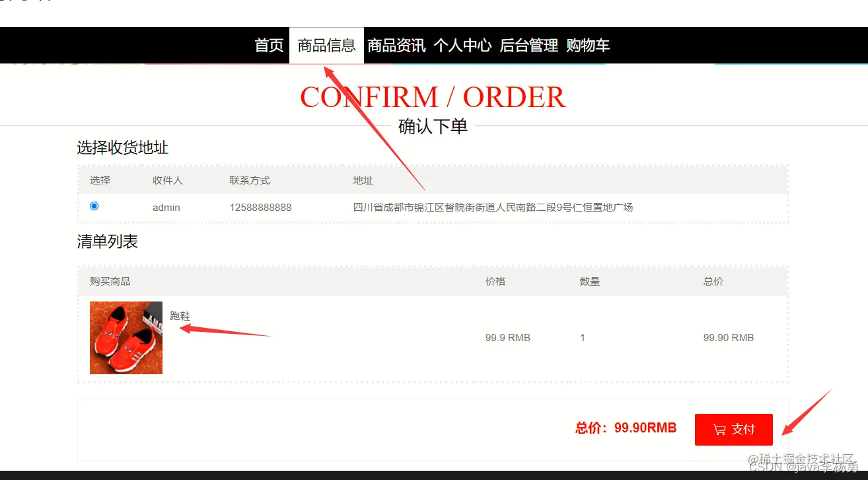Click the 跑鞋 product name
The width and height of the screenshot is (868, 480).
point(180,316)
